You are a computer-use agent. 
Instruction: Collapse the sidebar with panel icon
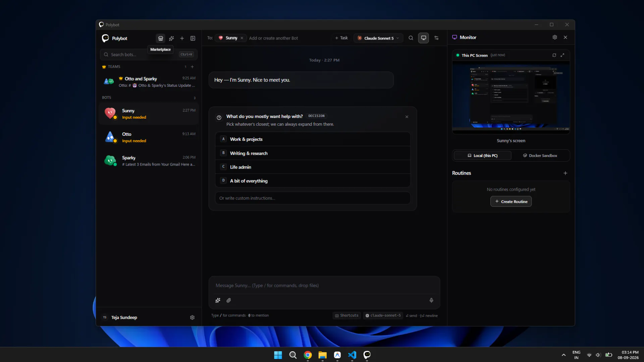tap(193, 38)
